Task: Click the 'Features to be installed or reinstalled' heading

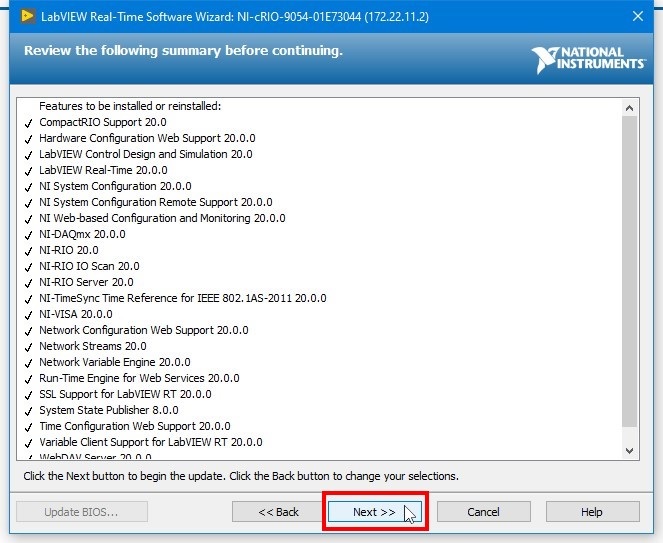Action: 130,106
